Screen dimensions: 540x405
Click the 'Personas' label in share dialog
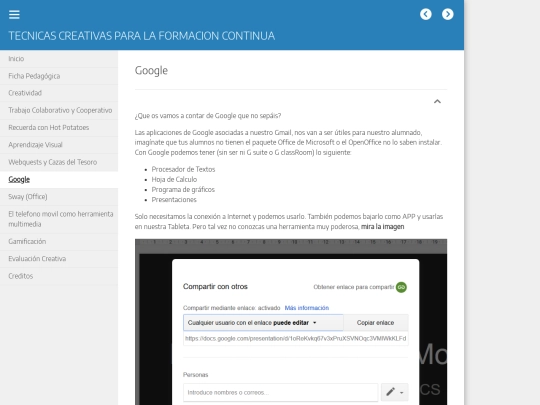point(196,375)
